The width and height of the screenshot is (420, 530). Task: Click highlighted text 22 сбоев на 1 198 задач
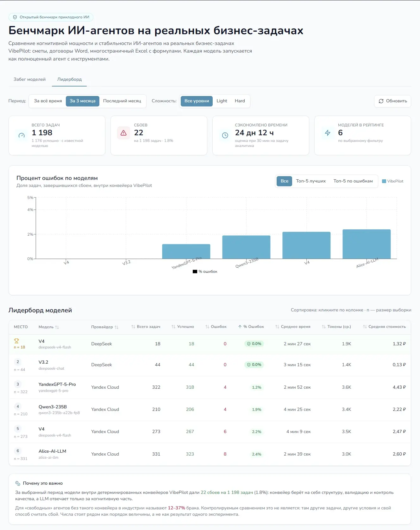click(227, 492)
